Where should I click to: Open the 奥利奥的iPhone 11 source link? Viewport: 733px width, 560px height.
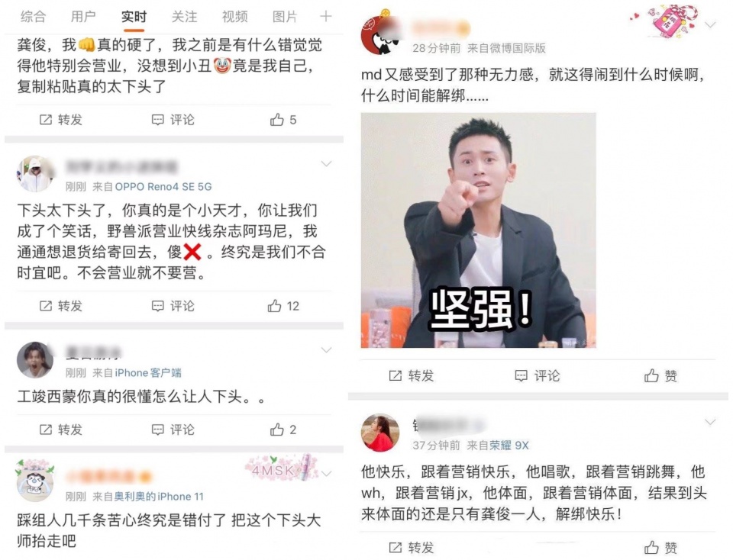tap(159, 497)
